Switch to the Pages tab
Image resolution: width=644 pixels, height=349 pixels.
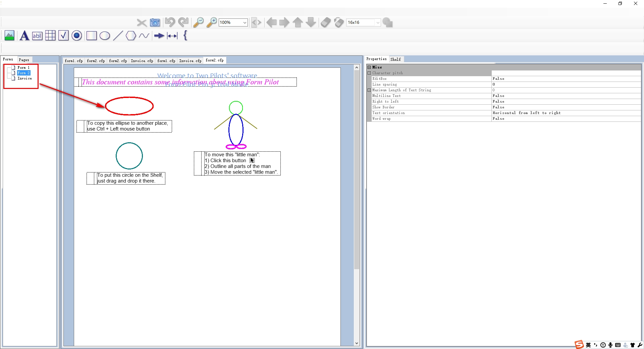point(24,60)
